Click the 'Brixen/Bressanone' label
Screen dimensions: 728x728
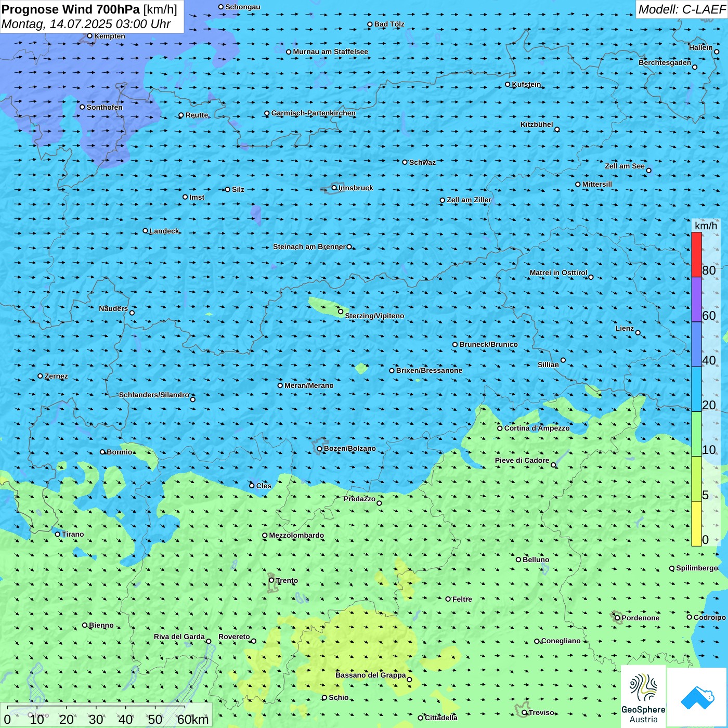coord(429,370)
